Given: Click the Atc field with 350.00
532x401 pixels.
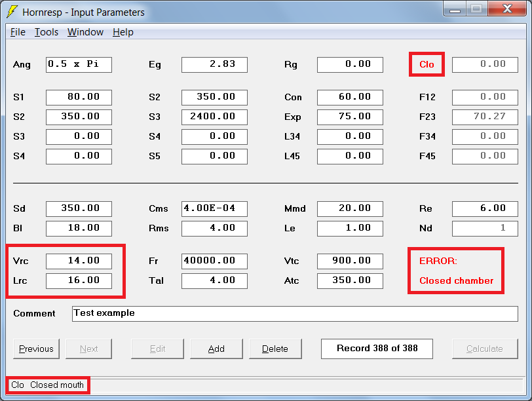Looking at the screenshot, I should [350, 281].
